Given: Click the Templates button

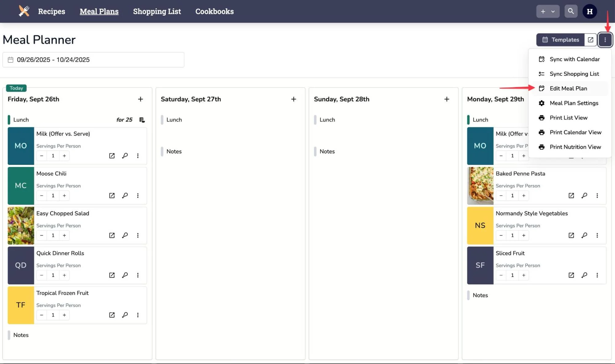Looking at the screenshot, I should [560, 40].
